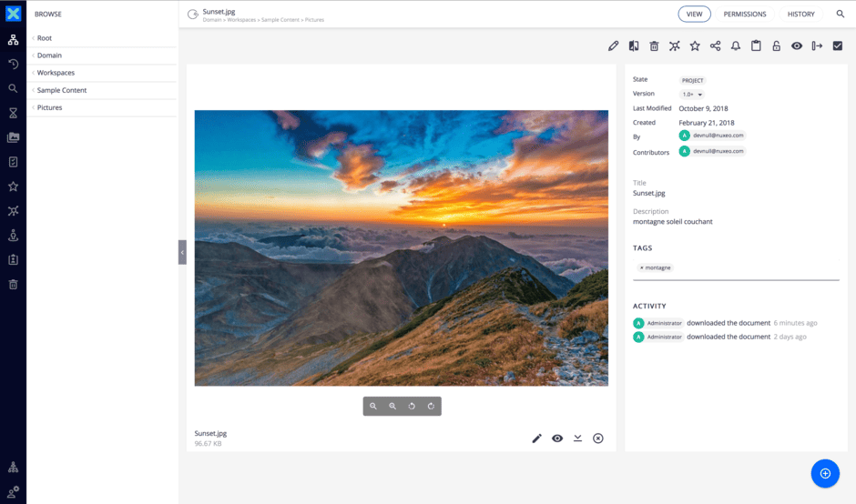Click the PROJECT state badge
856x504 pixels.
(692, 80)
